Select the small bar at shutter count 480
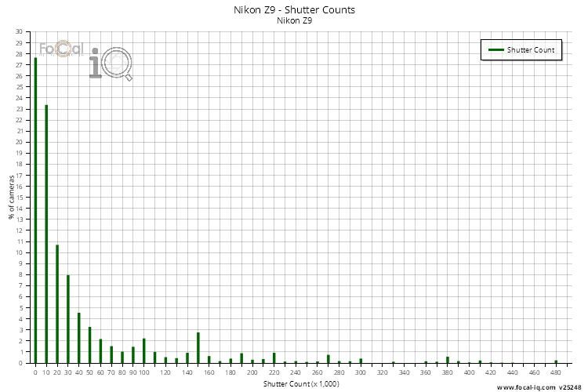Image resolution: width=588 pixels, height=392 pixels. click(556, 361)
